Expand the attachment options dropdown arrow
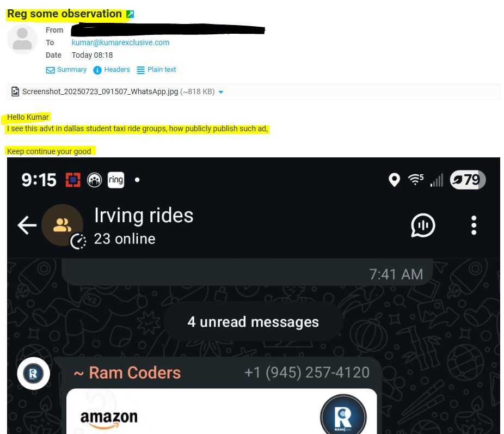The width and height of the screenshot is (504, 434). tap(221, 92)
